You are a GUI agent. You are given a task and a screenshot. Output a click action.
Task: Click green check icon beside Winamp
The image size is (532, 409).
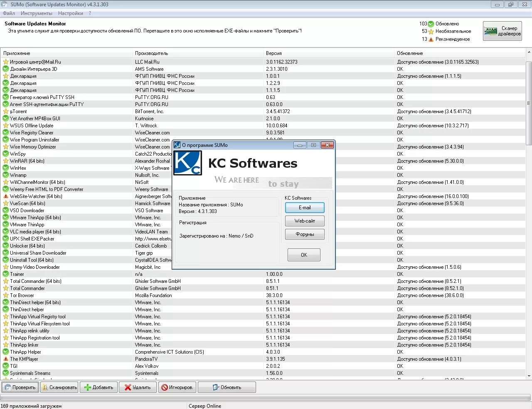(6, 175)
